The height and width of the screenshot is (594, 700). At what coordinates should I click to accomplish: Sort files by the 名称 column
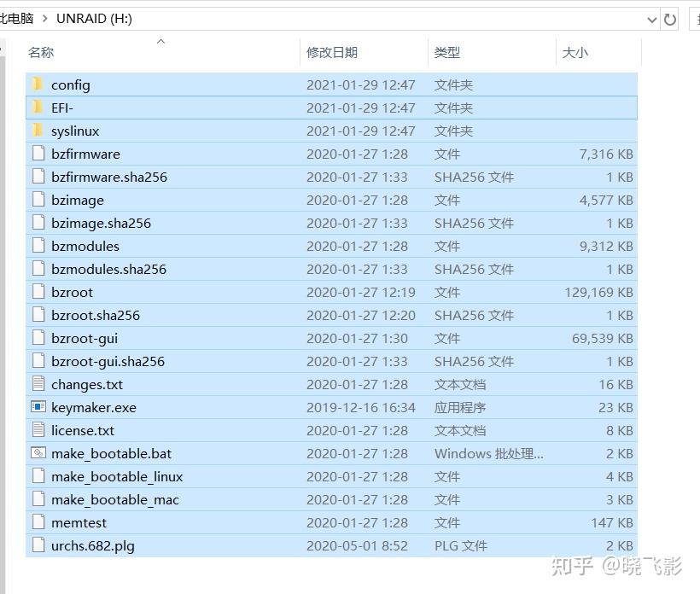click(41, 53)
